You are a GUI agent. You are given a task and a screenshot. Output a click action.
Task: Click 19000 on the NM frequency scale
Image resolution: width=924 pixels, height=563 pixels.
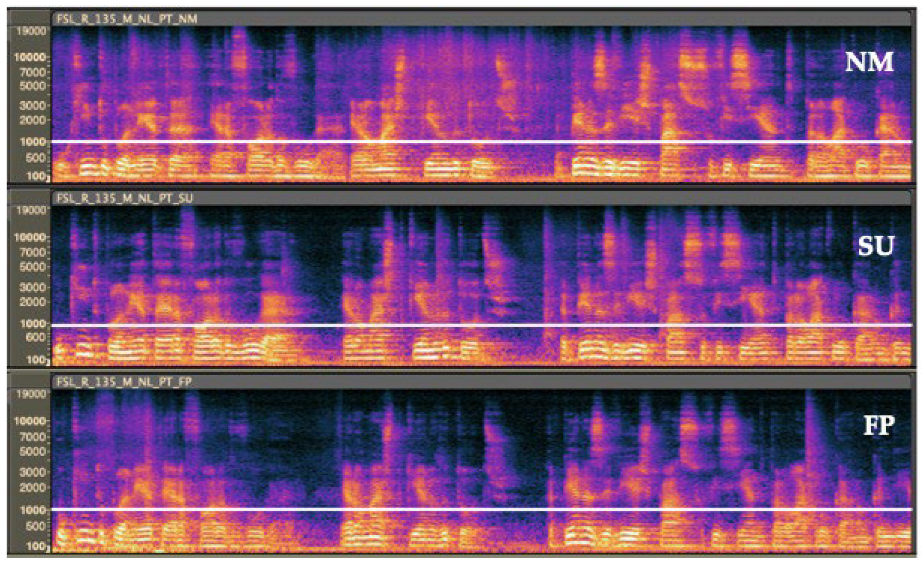point(31,31)
